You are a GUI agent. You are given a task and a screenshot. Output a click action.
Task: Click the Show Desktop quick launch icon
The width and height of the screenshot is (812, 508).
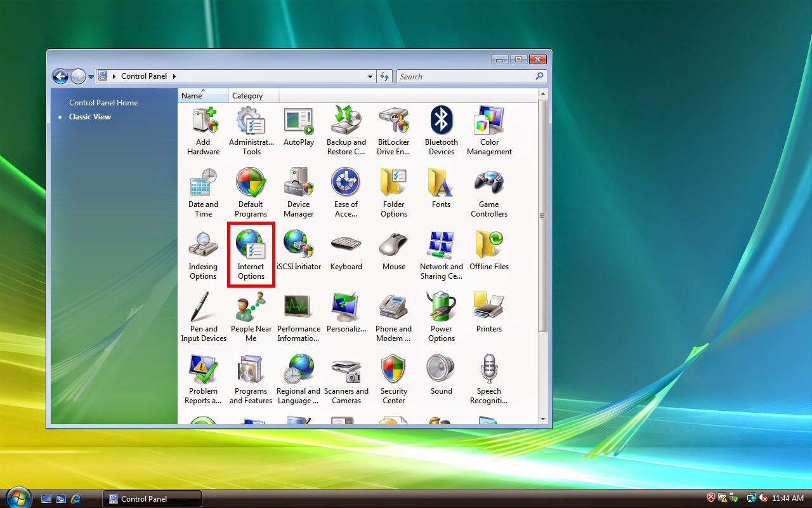pos(46,498)
